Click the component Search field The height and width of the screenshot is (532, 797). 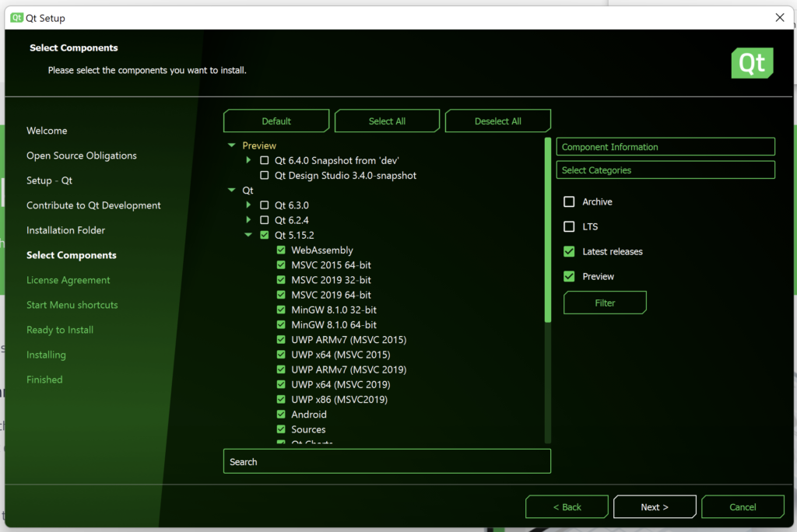click(387, 461)
